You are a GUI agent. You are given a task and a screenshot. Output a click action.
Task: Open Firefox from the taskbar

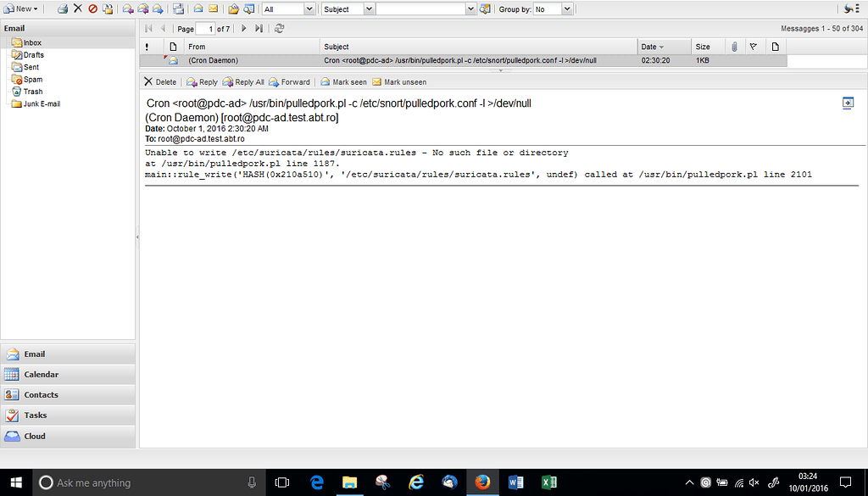click(482, 482)
